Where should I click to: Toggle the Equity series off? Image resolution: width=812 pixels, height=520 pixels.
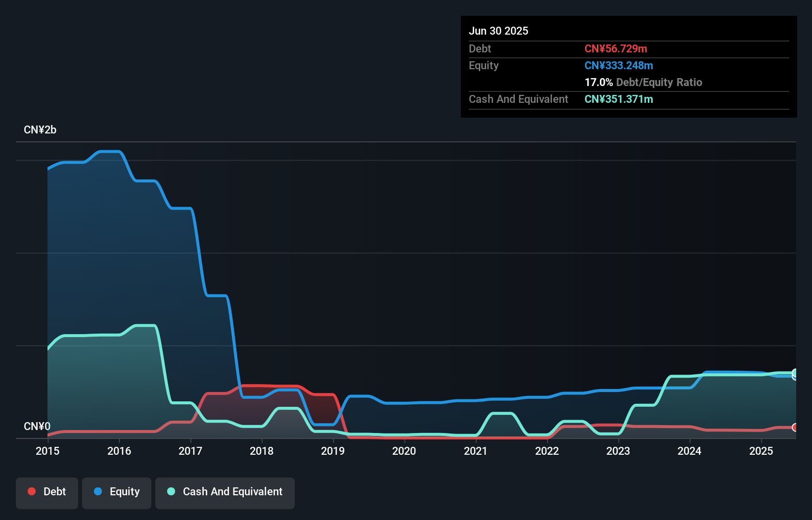[x=116, y=493]
